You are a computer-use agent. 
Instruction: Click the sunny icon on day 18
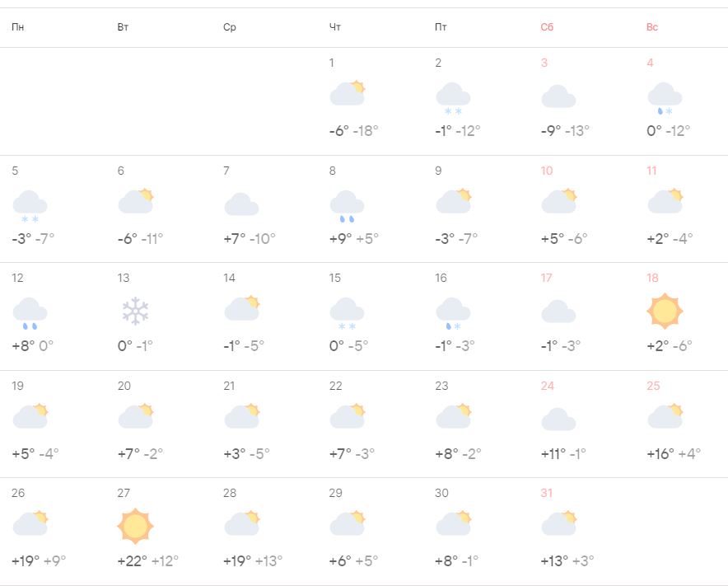[x=664, y=311]
